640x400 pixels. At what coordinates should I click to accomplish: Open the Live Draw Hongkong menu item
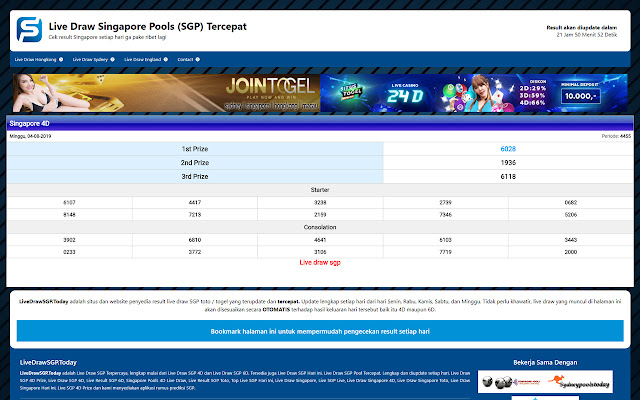(x=36, y=60)
